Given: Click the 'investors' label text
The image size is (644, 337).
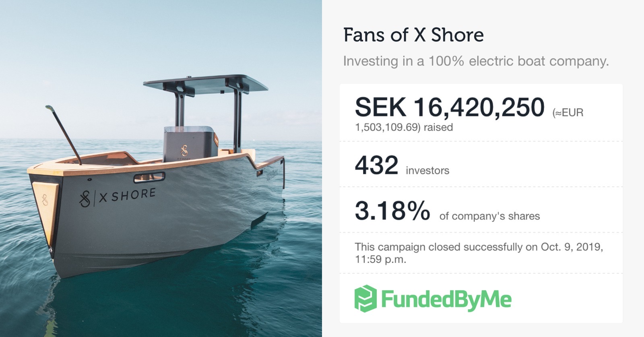Looking at the screenshot, I should point(427,171).
